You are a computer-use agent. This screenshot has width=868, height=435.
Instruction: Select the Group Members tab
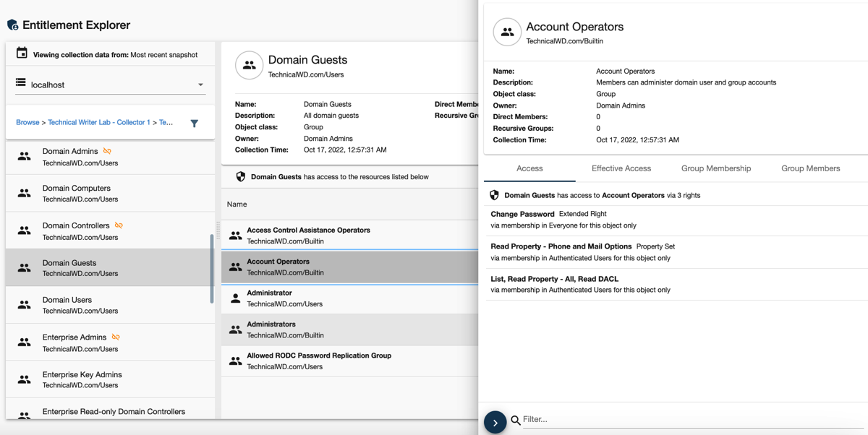pyautogui.click(x=810, y=168)
